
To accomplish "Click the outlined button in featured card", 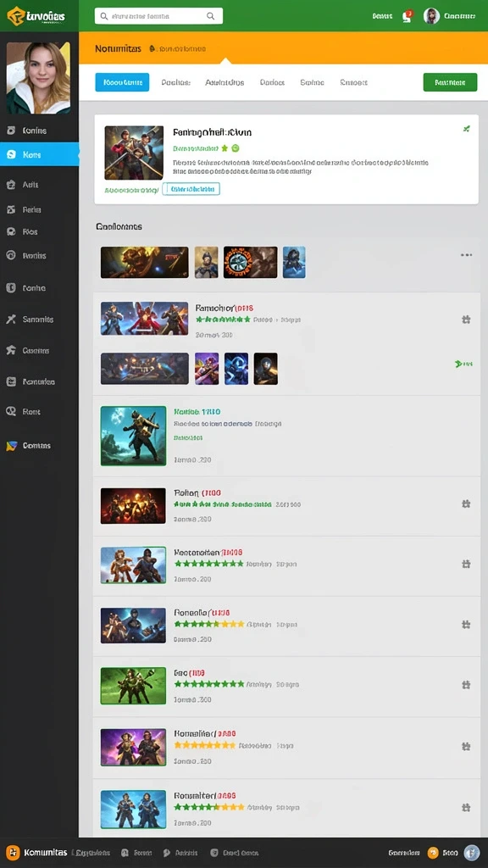I will 191,189.
